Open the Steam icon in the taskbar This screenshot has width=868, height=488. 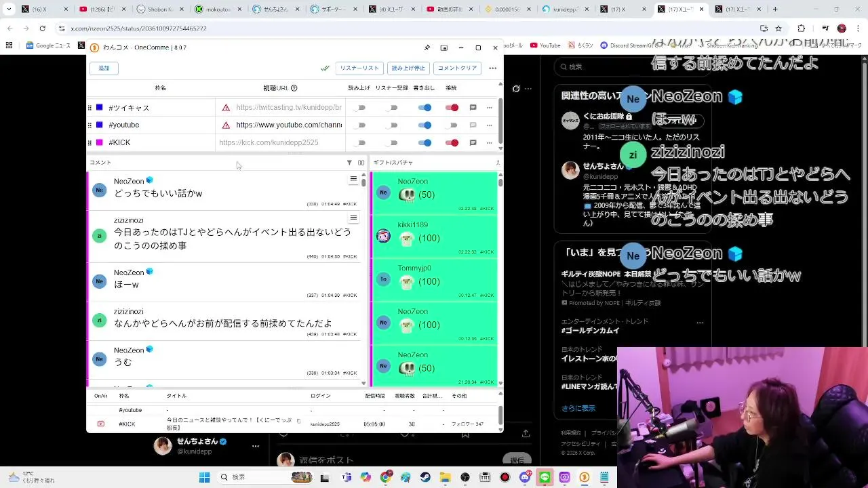(x=425, y=477)
